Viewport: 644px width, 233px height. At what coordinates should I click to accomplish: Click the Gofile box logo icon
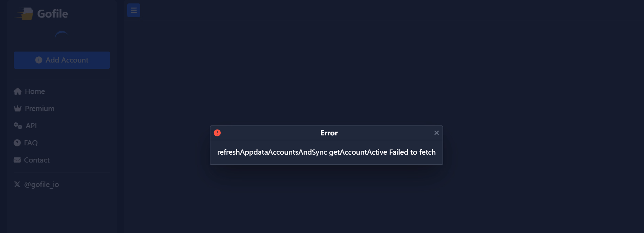[25, 14]
